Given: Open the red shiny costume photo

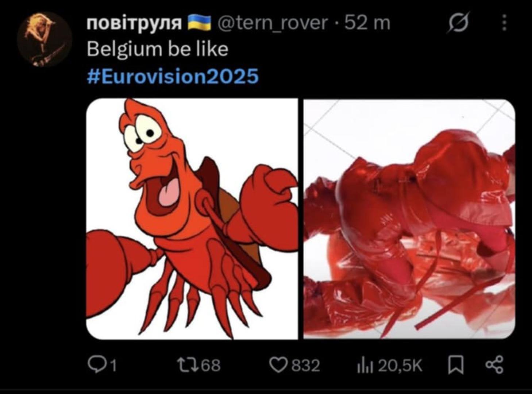Looking at the screenshot, I should (x=409, y=219).
